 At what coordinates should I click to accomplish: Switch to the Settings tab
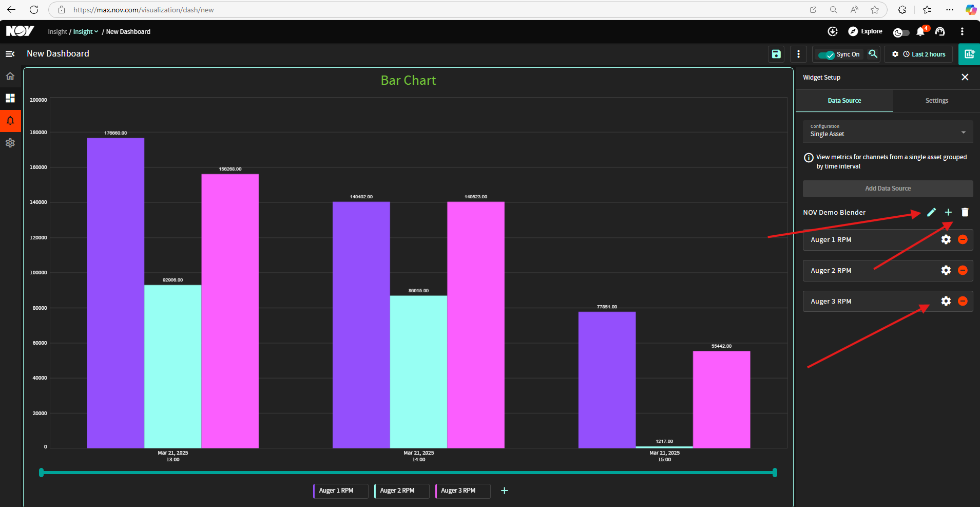(936, 101)
